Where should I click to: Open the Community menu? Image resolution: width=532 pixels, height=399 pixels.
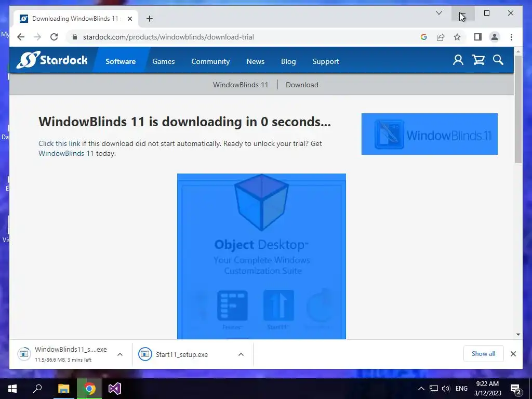click(x=210, y=61)
